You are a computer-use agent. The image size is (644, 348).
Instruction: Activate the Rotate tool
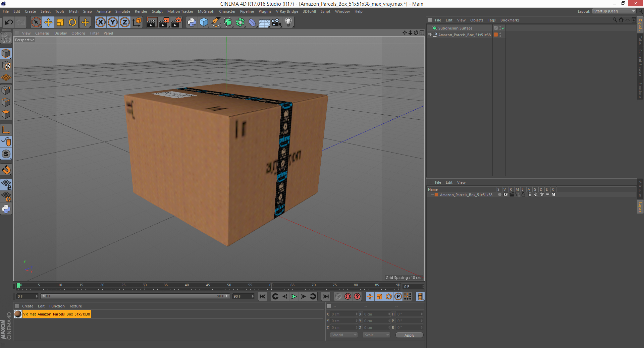[x=72, y=22]
